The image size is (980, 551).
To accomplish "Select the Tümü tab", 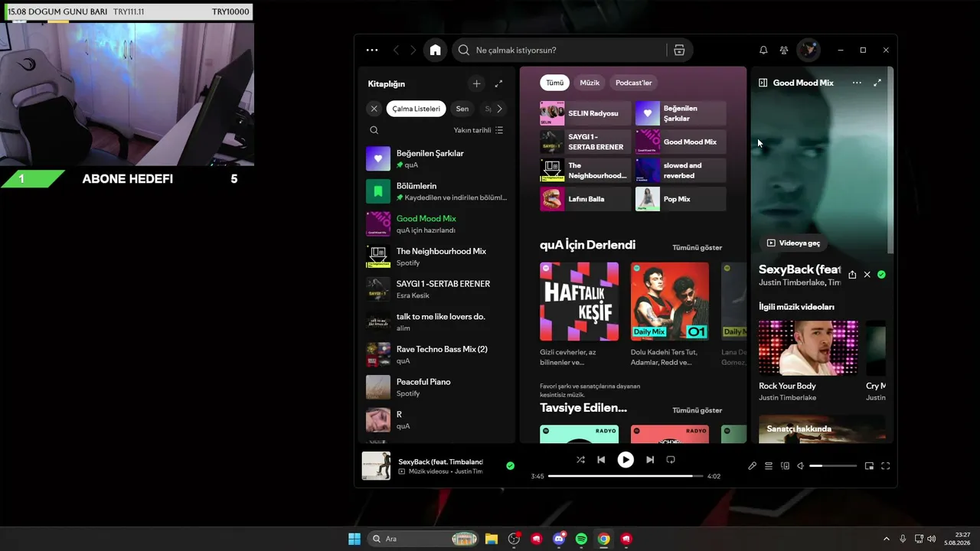I will 555,83.
